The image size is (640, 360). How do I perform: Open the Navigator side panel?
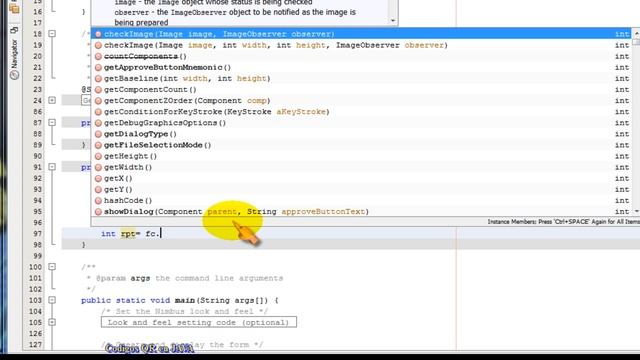pos(14,53)
